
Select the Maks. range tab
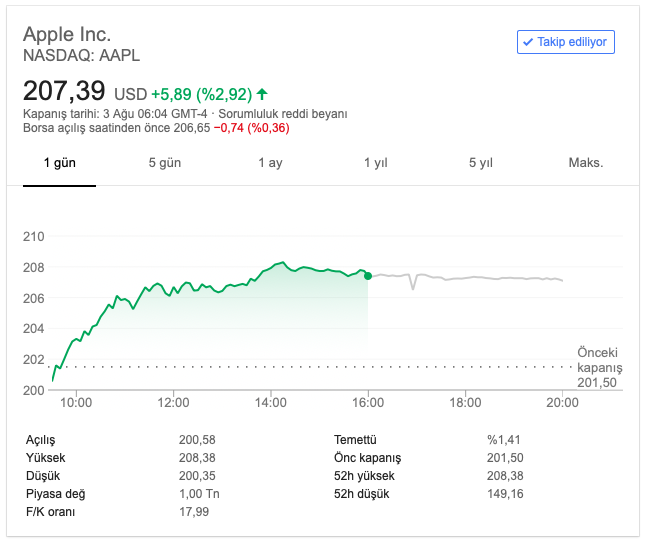click(586, 163)
